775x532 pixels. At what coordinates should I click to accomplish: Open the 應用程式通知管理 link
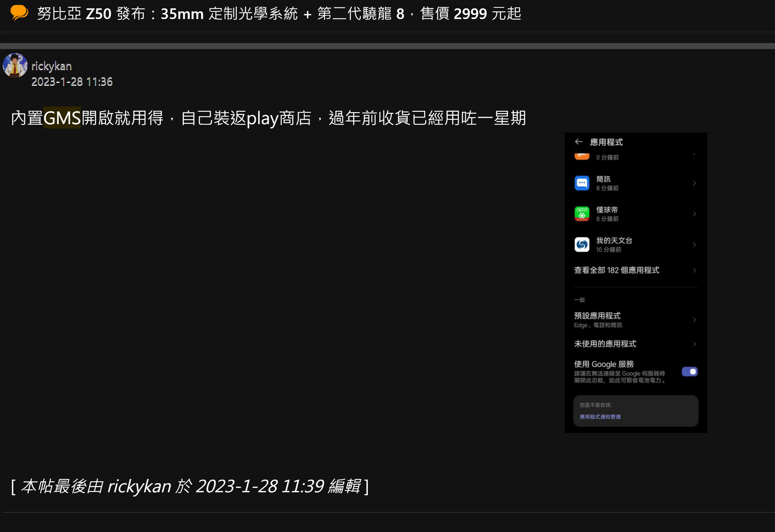(600, 417)
